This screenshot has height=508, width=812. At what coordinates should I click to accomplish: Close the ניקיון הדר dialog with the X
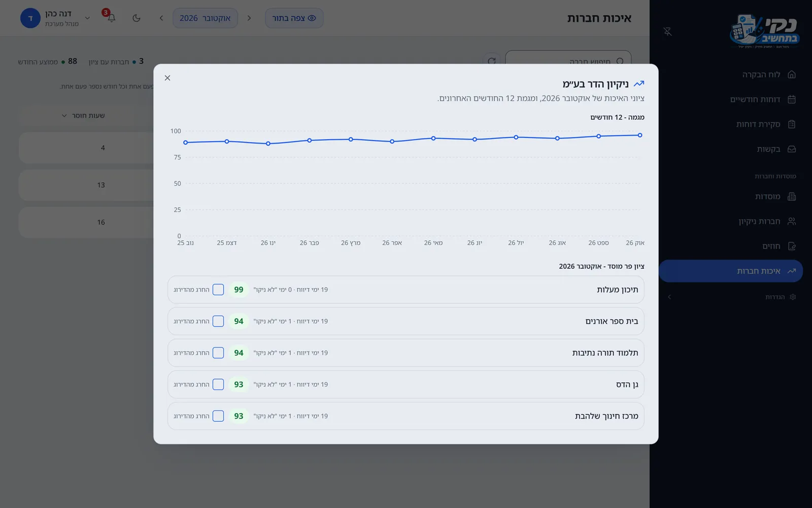pyautogui.click(x=167, y=78)
